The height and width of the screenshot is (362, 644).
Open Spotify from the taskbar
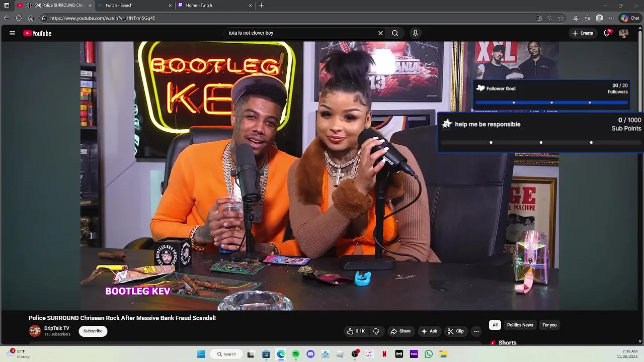point(296,354)
